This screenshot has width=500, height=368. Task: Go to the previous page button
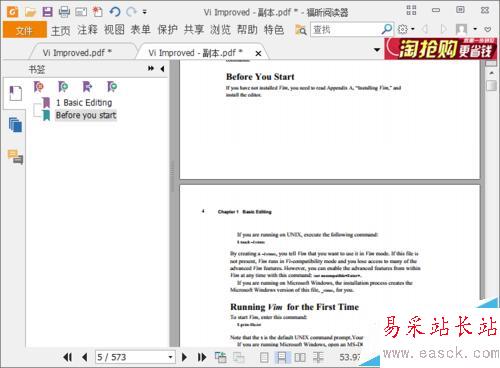pyautogui.click(x=85, y=357)
